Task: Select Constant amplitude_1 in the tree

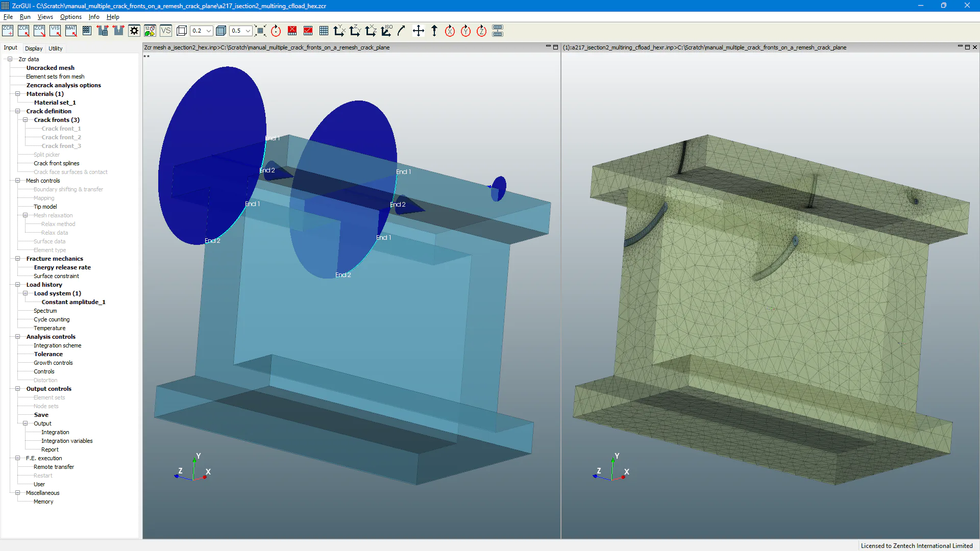Action: 73,302
